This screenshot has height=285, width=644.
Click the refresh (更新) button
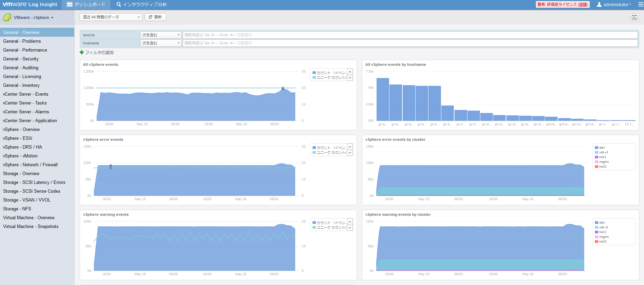coord(156,17)
